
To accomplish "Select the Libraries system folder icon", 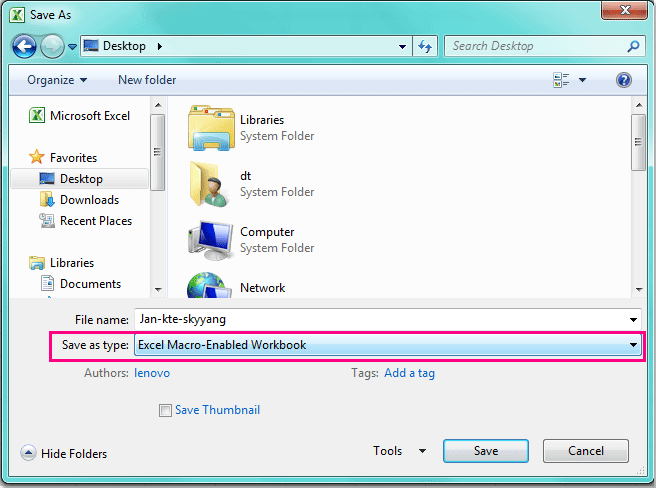I will tap(210, 128).
